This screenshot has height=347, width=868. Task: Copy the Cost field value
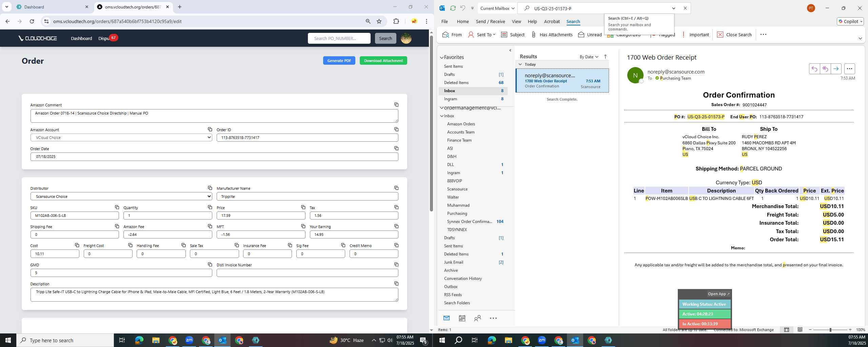pos(77,245)
